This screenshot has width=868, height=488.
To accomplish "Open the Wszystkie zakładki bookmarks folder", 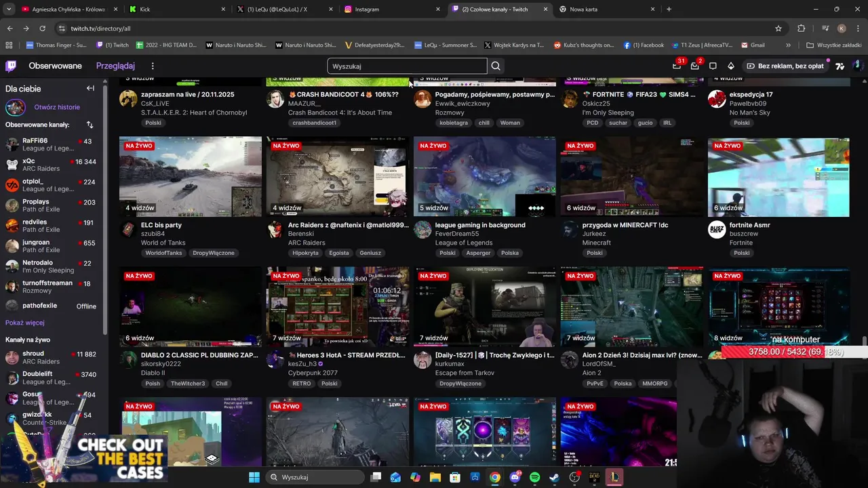I will tap(833, 45).
